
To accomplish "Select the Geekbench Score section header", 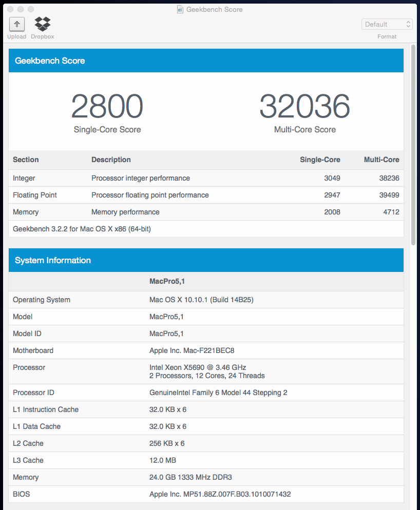I will click(206, 61).
